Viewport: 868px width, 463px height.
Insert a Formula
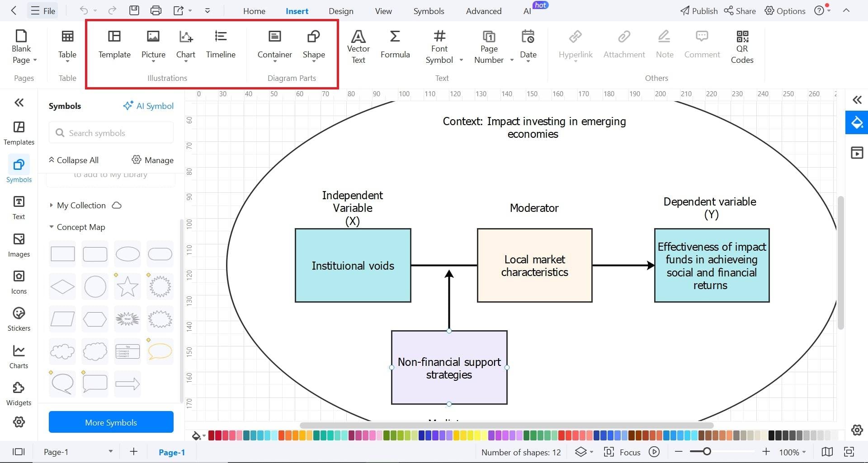[x=395, y=44]
